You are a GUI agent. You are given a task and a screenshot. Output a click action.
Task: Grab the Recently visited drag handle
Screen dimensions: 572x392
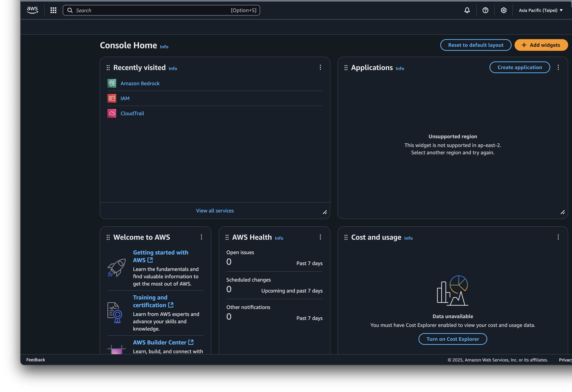(x=108, y=68)
